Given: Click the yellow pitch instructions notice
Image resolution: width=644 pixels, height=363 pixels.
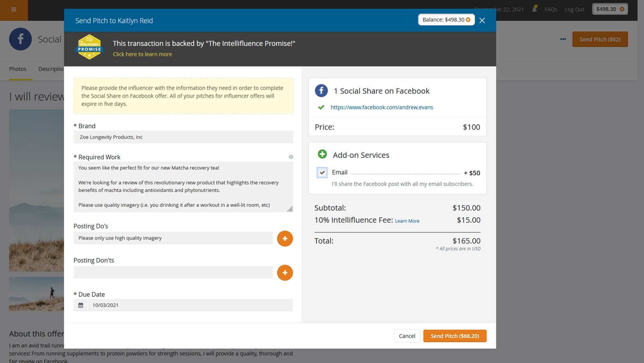Looking at the screenshot, I should [183, 96].
